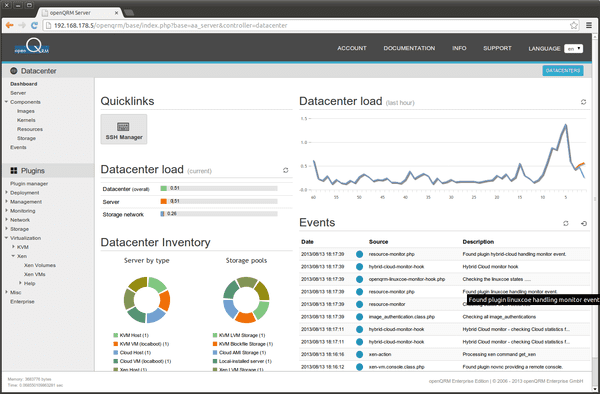The height and width of the screenshot is (394, 600).
Task: Open Images under Components
Action: click(x=26, y=111)
